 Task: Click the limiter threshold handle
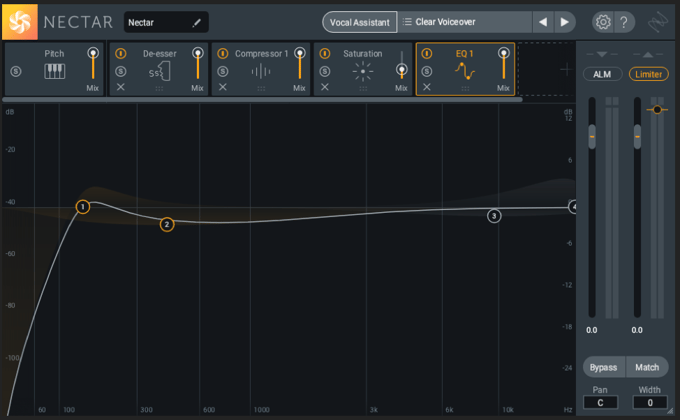657,110
